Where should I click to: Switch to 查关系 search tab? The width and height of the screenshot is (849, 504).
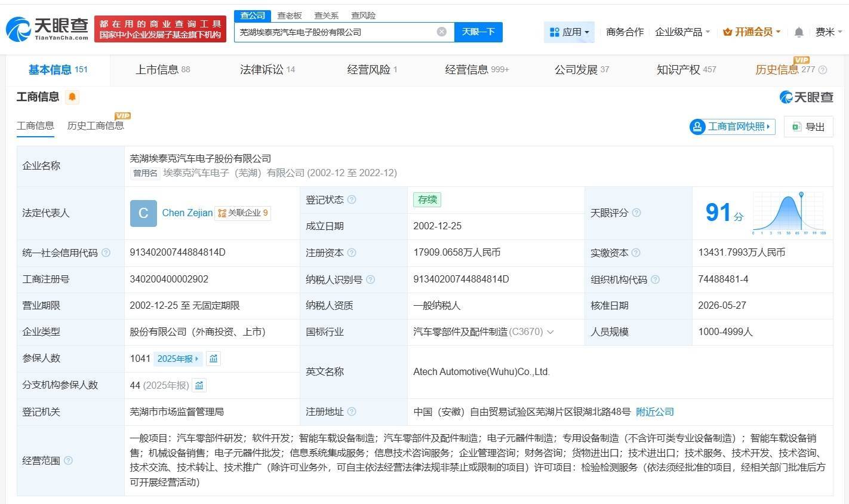coord(327,16)
